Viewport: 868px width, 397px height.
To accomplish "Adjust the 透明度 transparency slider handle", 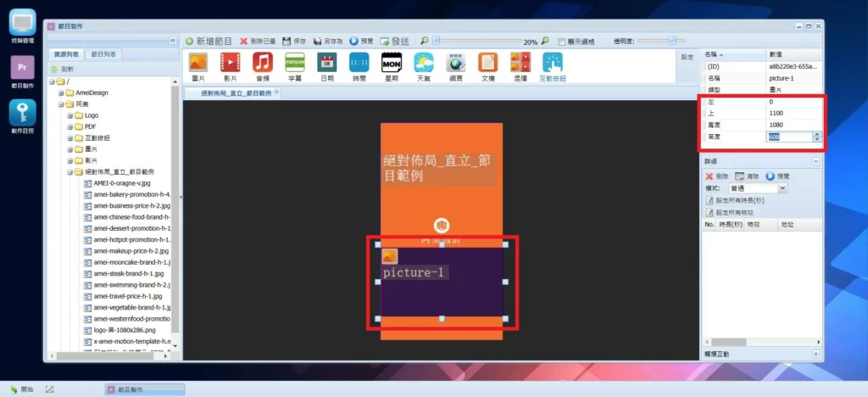I will pyautogui.click(x=673, y=40).
